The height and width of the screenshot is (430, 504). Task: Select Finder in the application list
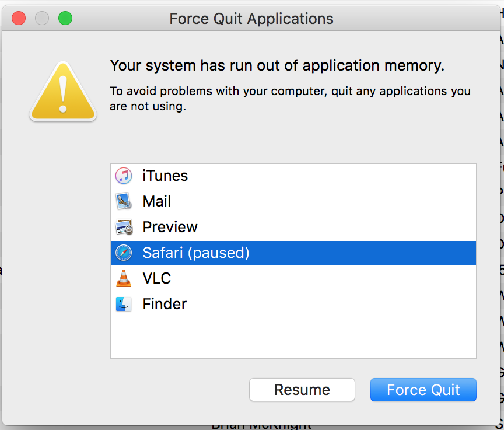[x=293, y=305]
